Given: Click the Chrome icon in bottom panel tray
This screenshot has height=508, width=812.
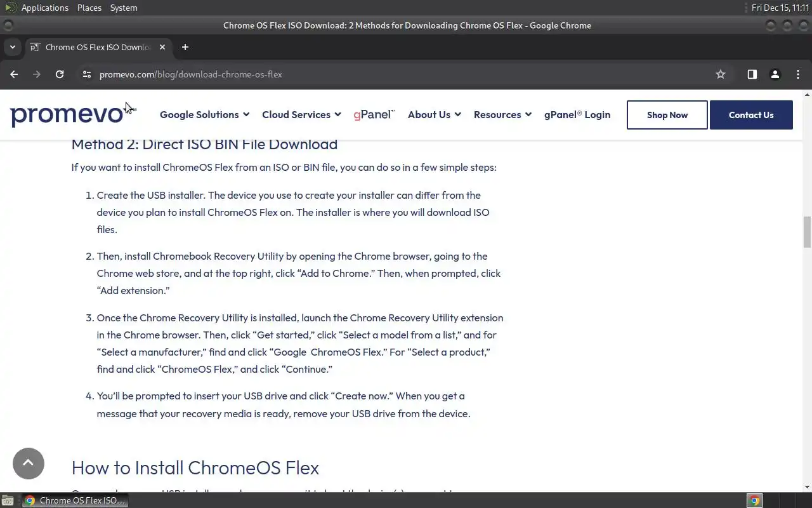Looking at the screenshot, I should (754, 500).
